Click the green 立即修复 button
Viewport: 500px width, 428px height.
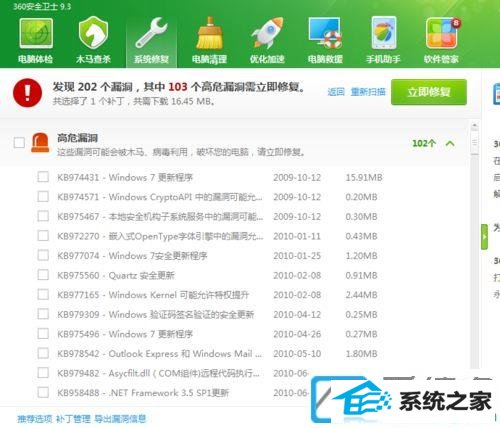pos(429,92)
